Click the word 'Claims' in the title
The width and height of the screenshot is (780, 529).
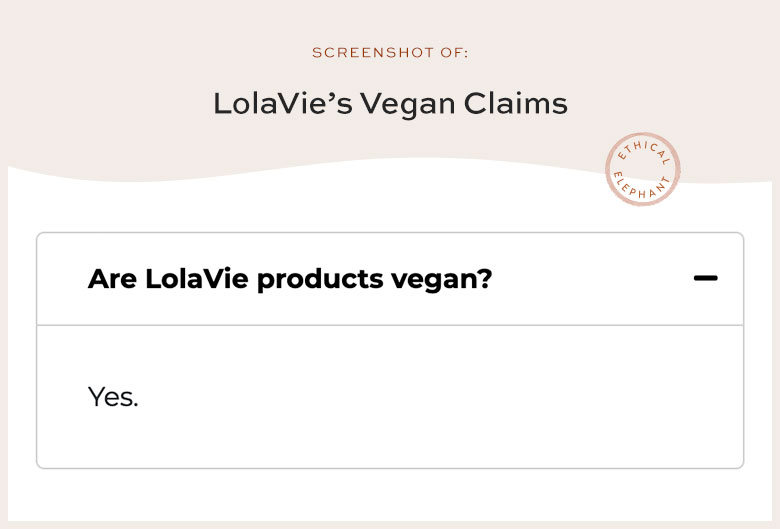(515, 104)
